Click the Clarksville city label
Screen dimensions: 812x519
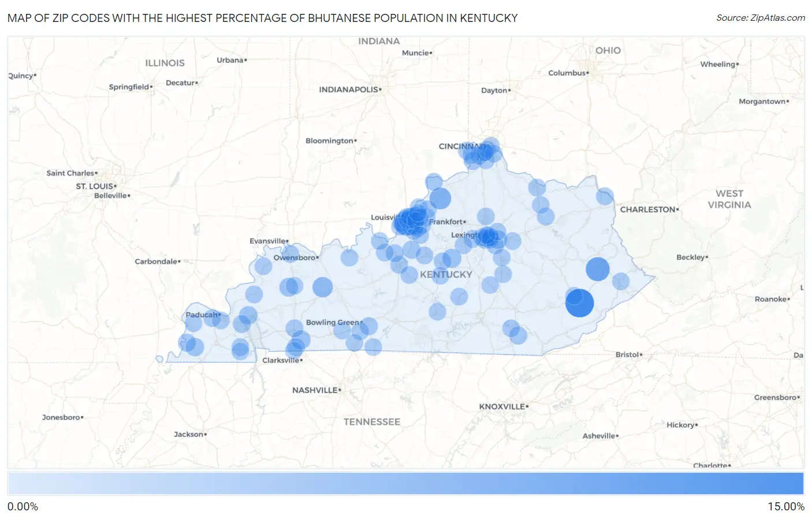pyautogui.click(x=281, y=360)
